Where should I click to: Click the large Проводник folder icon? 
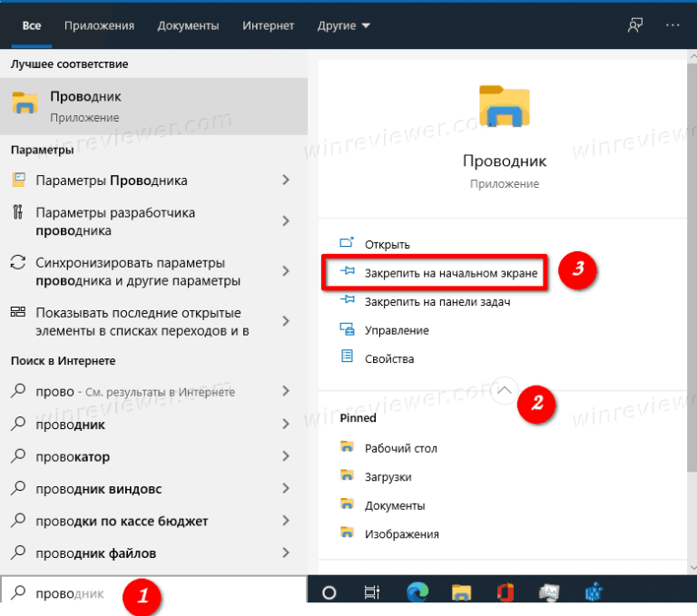(x=505, y=106)
